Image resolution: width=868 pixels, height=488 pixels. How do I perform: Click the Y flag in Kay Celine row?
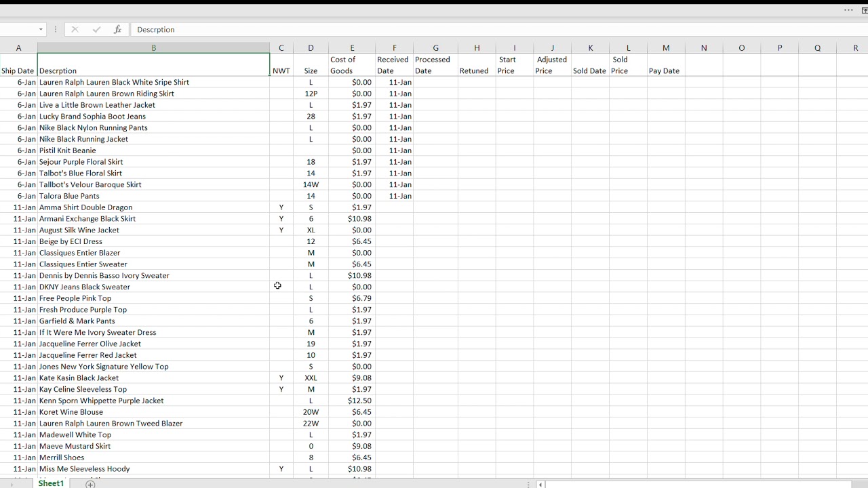click(281, 390)
